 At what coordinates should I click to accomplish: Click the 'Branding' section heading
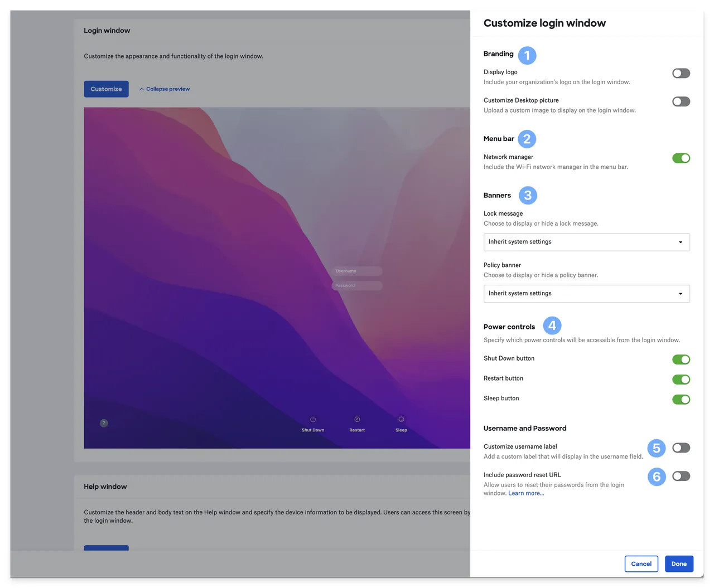(x=499, y=54)
